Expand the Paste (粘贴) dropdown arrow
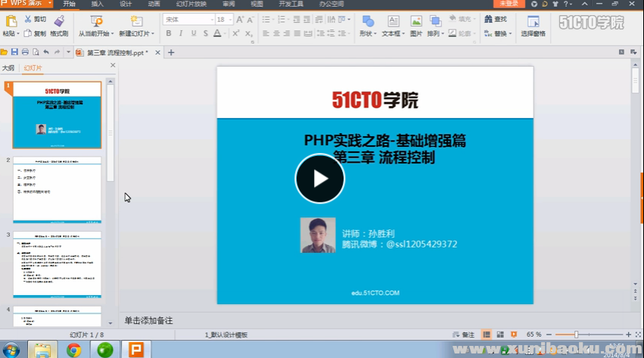This screenshot has height=358, width=644. [17, 34]
